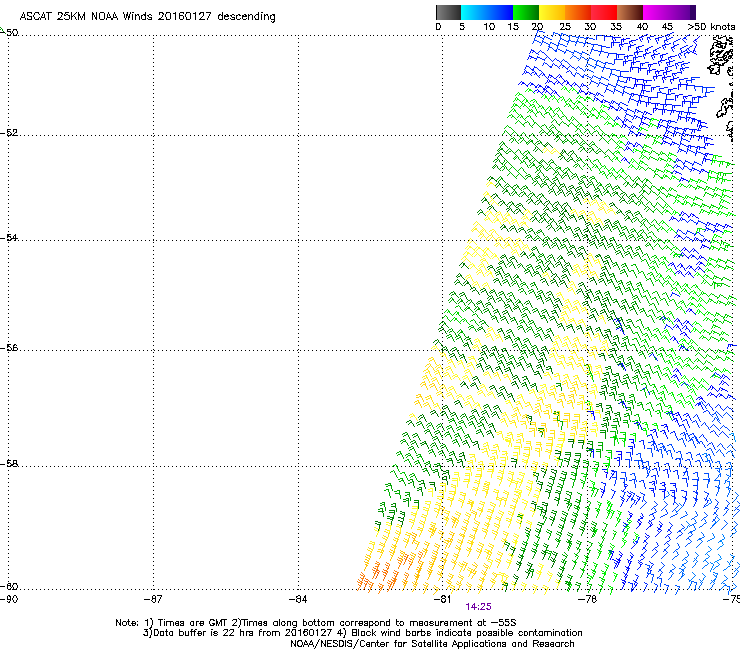
Task: Click the gray 0-5 knots legend swatch
Action: pos(448,12)
